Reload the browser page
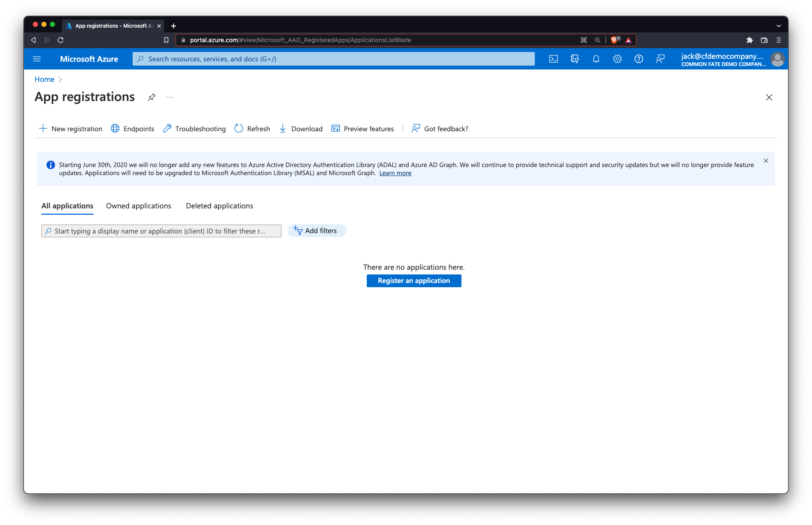Screen dimensions: 812x525 [61, 40]
